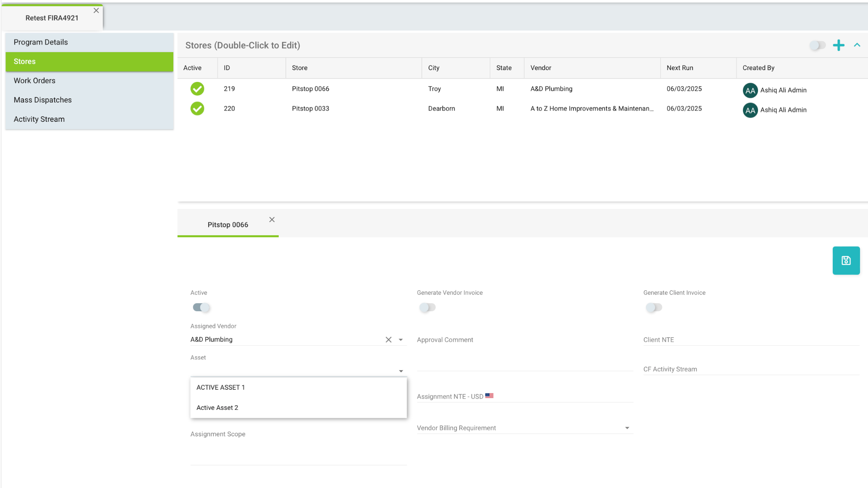Click the Client NTE field
The height and width of the screenshot is (488, 868).
coord(751,340)
